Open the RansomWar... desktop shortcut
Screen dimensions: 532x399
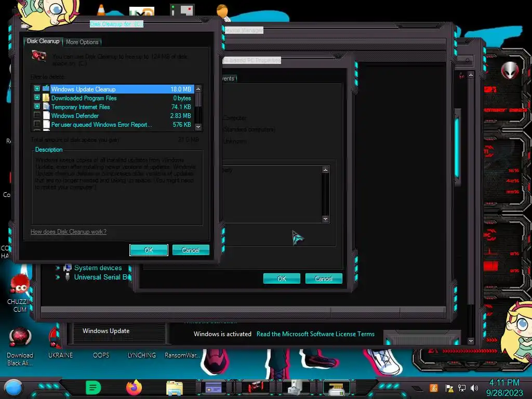point(182,355)
